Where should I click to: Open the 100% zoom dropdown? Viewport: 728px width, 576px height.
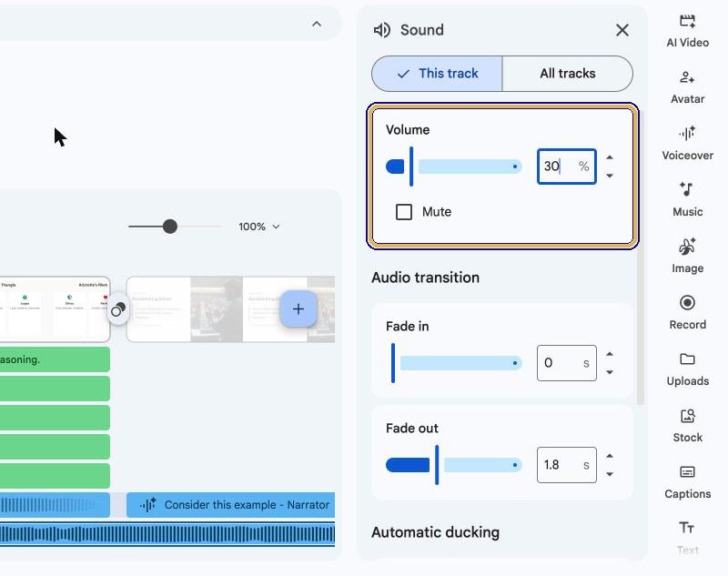(x=259, y=227)
